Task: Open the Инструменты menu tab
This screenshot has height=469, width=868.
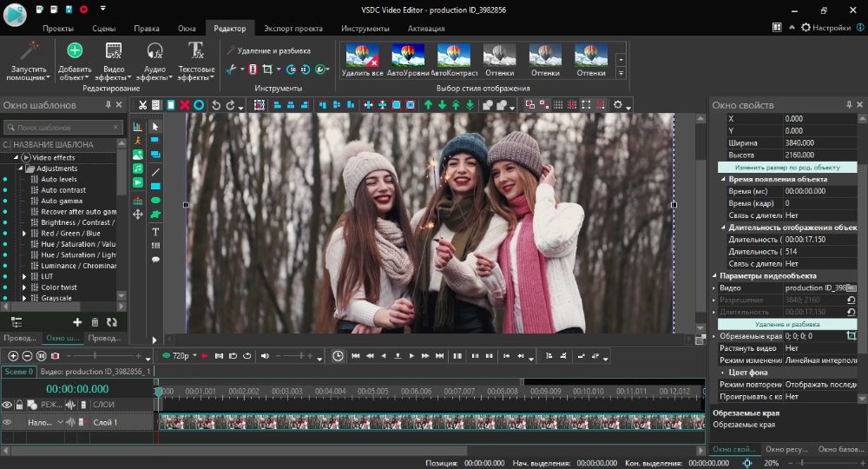Action: (x=365, y=29)
